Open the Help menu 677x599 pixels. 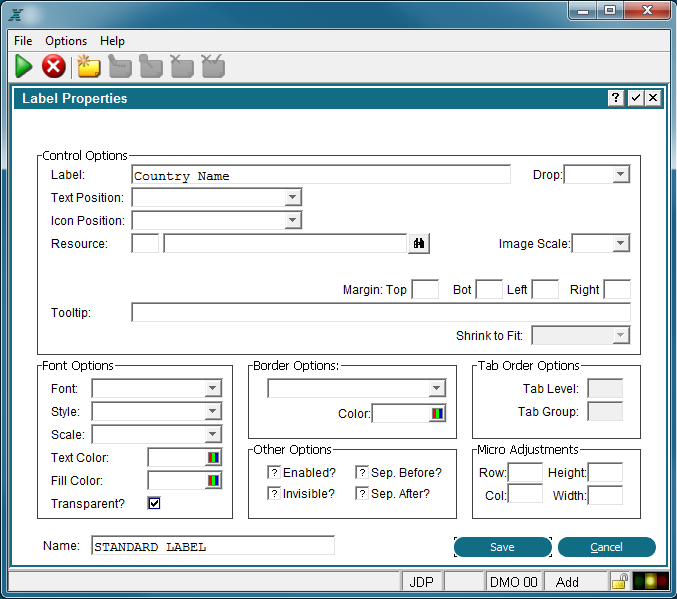coord(112,41)
